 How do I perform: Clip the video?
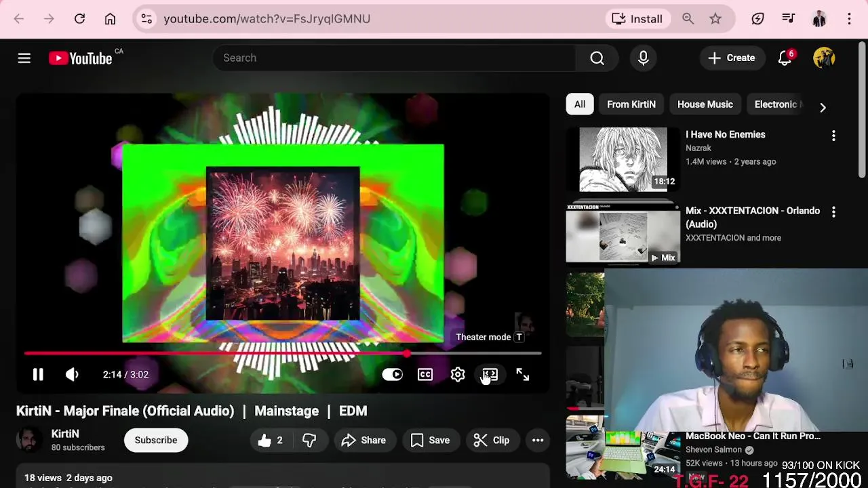(x=492, y=441)
